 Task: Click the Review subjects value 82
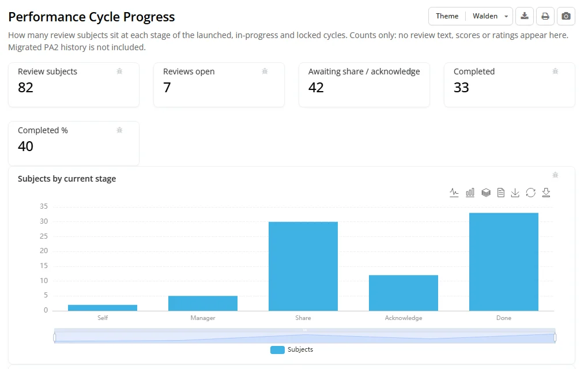[x=25, y=88]
